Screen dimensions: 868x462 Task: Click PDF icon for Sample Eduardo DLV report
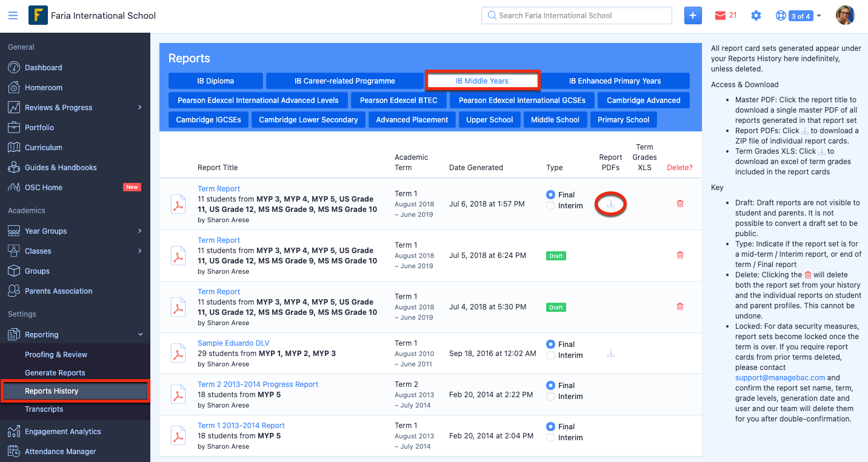click(178, 353)
